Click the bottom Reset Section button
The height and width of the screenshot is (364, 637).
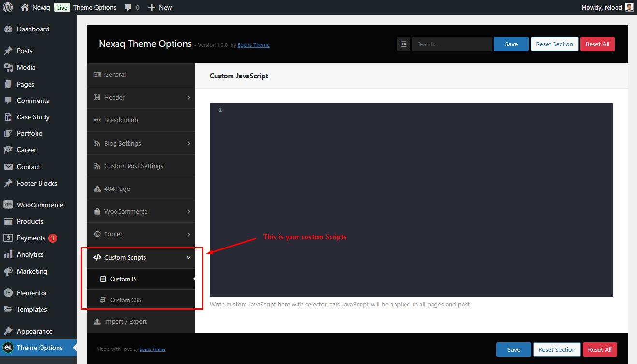click(557, 349)
